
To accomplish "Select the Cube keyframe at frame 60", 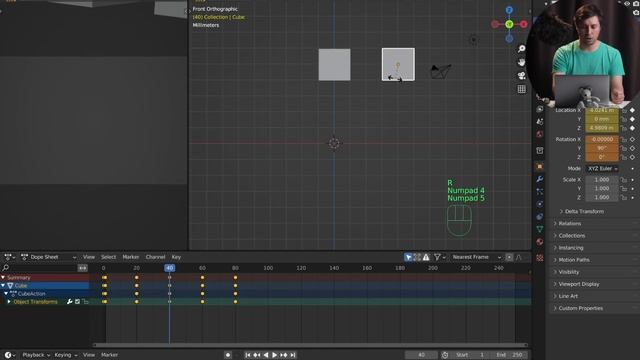I will click(202, 286).
